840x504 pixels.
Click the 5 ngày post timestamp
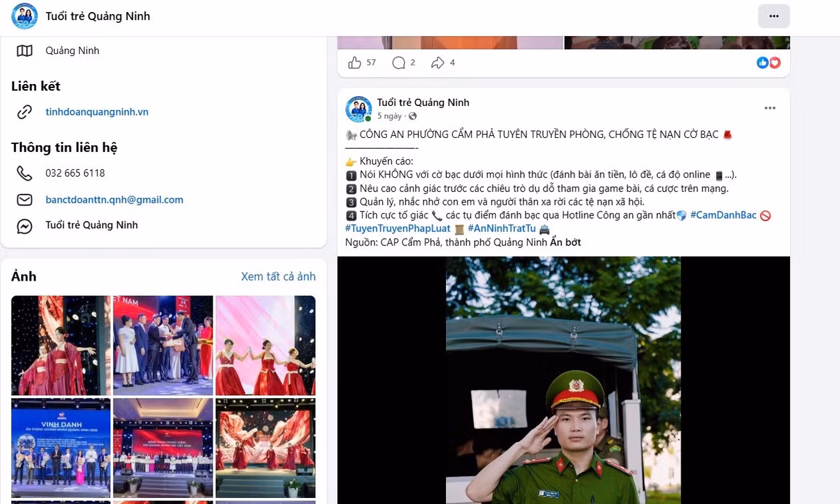[x=389, y=117]
